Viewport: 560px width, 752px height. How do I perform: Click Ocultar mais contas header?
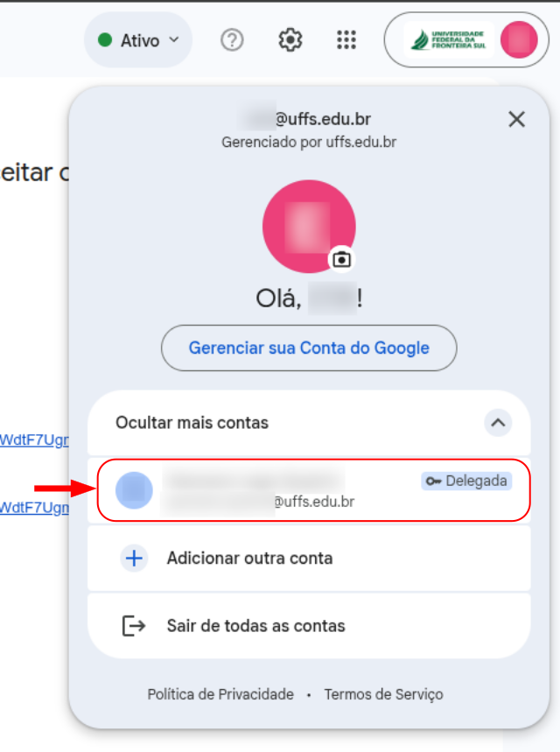coord(309,423)
